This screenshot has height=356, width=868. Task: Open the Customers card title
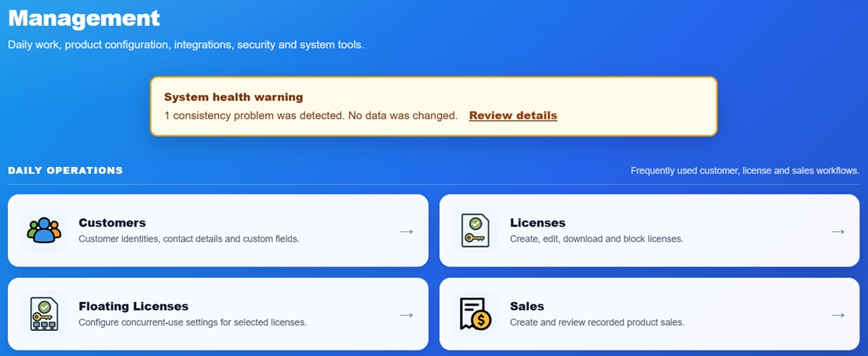(x=112, y=223)
